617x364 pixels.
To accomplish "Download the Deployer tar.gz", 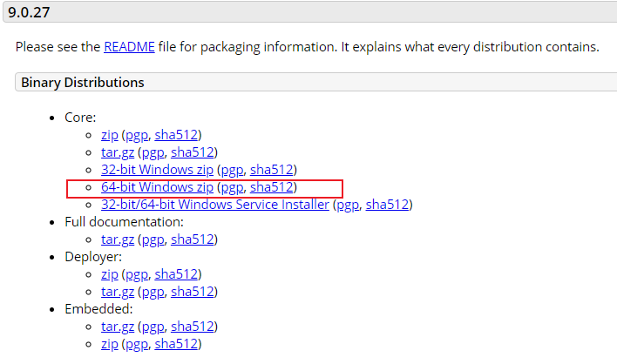I will click(118, 292).
